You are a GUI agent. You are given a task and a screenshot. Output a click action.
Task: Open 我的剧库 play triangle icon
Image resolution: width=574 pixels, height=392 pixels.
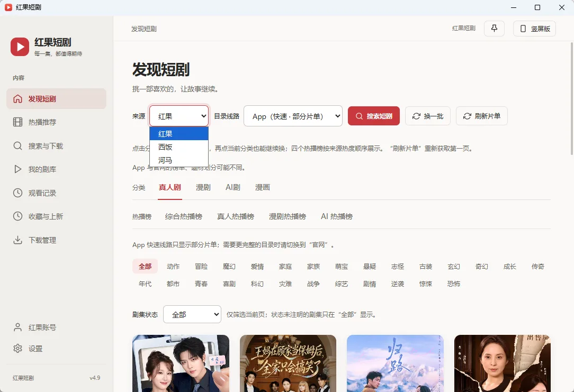(17, 169)
